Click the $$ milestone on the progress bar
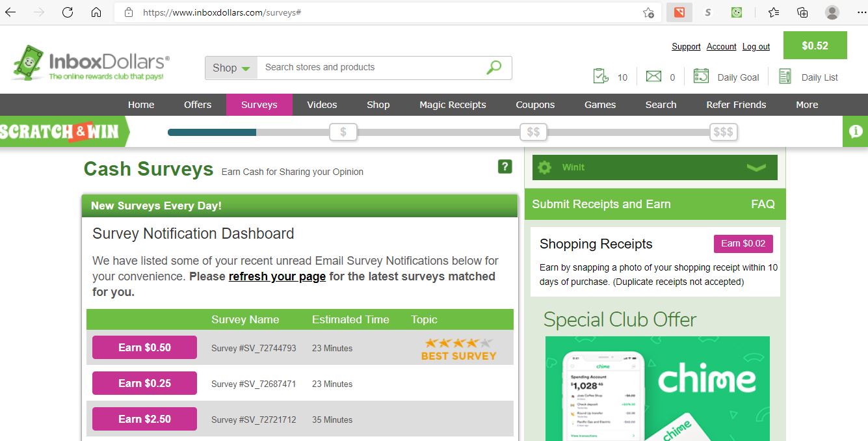 533,131
